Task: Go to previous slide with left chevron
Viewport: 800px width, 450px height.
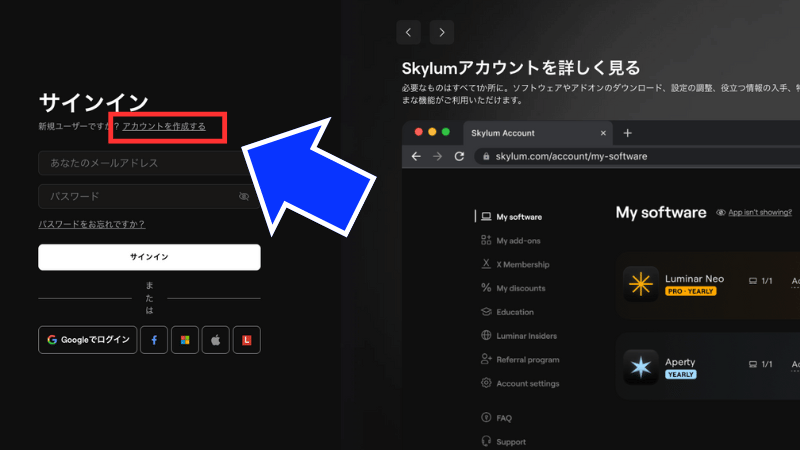Action: tap(409, 33)
